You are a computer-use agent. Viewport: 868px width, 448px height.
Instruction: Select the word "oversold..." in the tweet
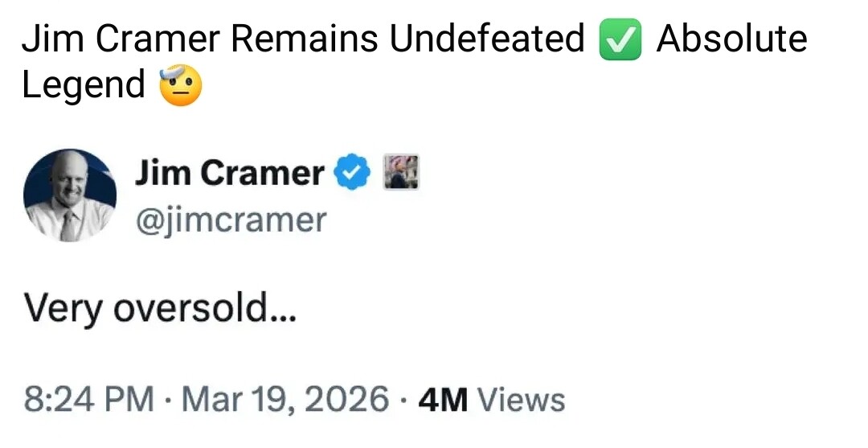pyautogui.click(x=205, y=307)
